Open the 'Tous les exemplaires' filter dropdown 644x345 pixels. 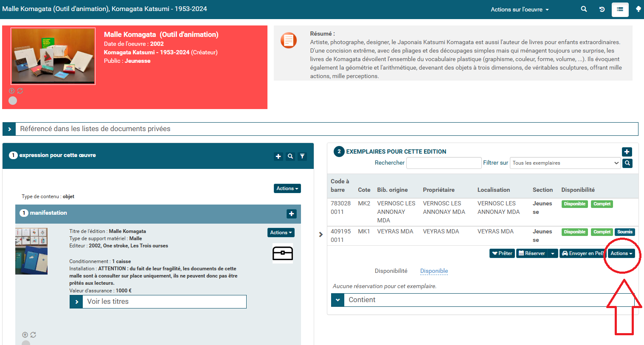click(x=565, y=163)
